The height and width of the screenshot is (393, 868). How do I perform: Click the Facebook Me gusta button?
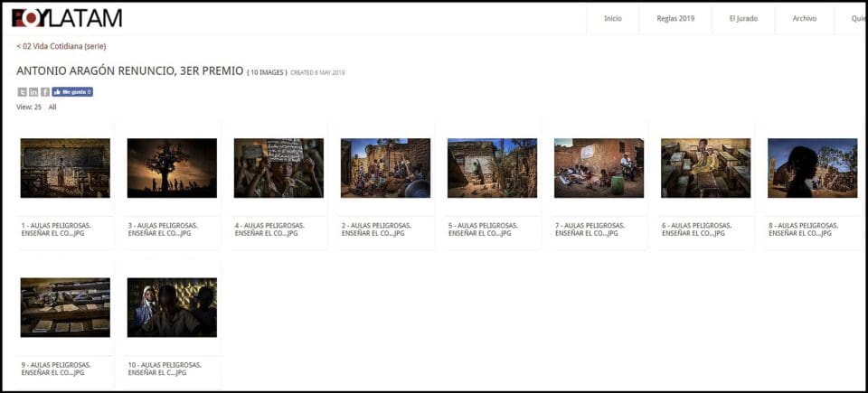(72, 92)
